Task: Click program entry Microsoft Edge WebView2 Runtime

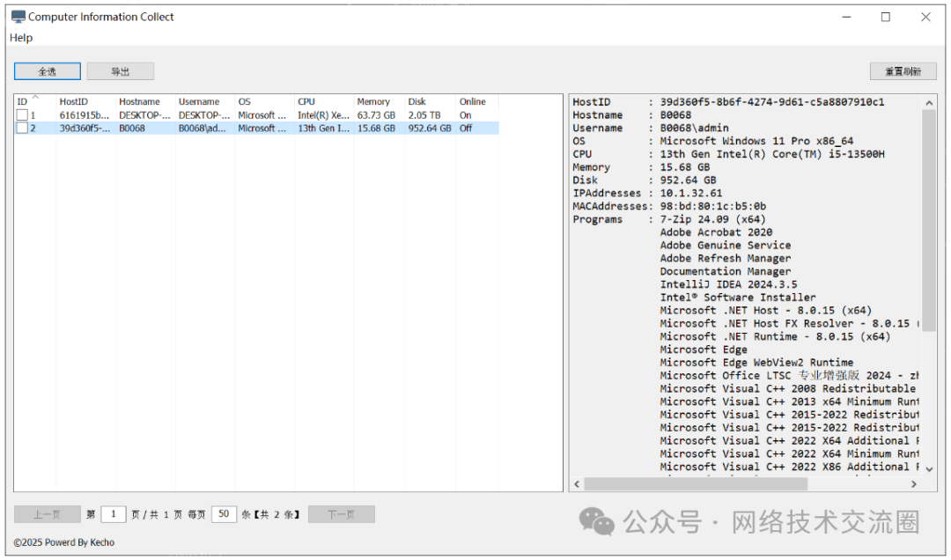Action: pos(756,362)
